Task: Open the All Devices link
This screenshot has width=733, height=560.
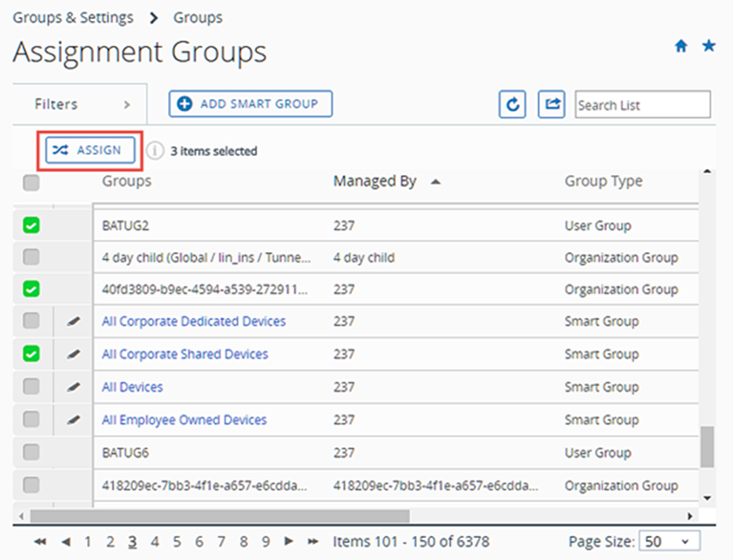Action: tap(132, 387)
